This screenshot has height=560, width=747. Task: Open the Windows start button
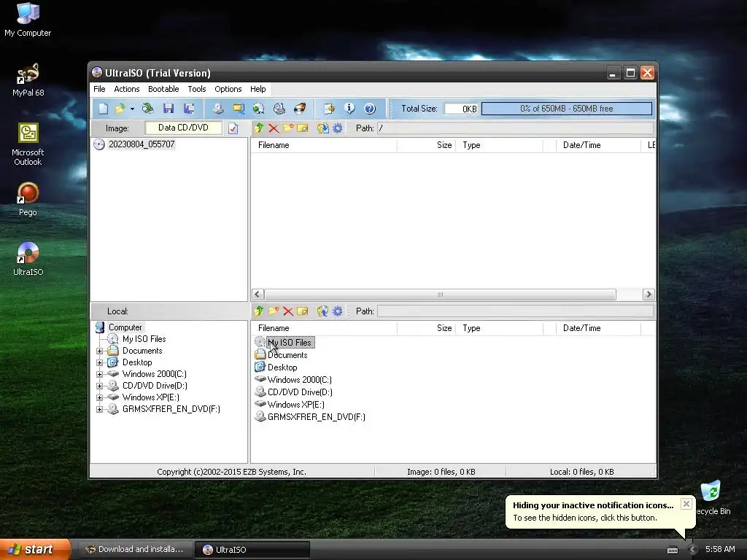tap(35, 549)
